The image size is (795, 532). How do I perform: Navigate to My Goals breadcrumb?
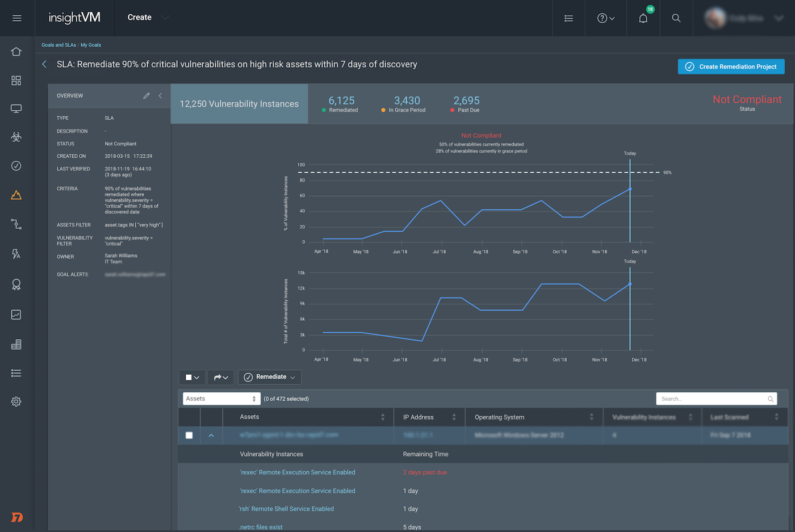(91, 45)
